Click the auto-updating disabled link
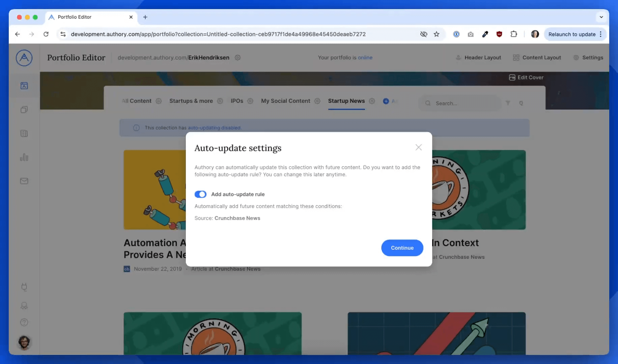The width and height of the screenshot is (618, 364). pos(215,128)
